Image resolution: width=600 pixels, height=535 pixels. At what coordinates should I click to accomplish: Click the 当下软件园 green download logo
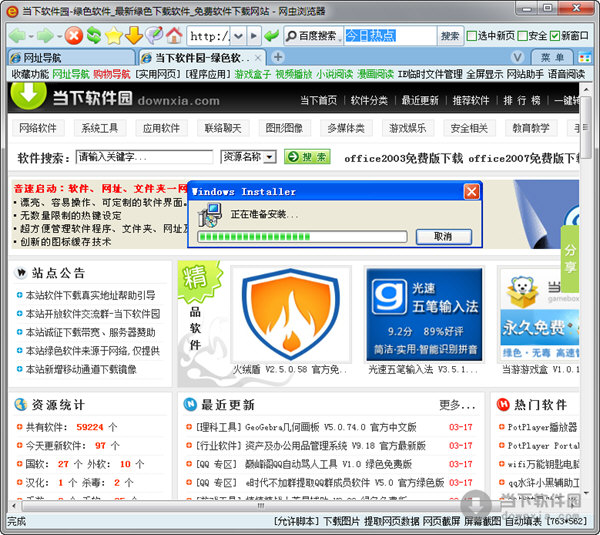click(x=29, y=94)
